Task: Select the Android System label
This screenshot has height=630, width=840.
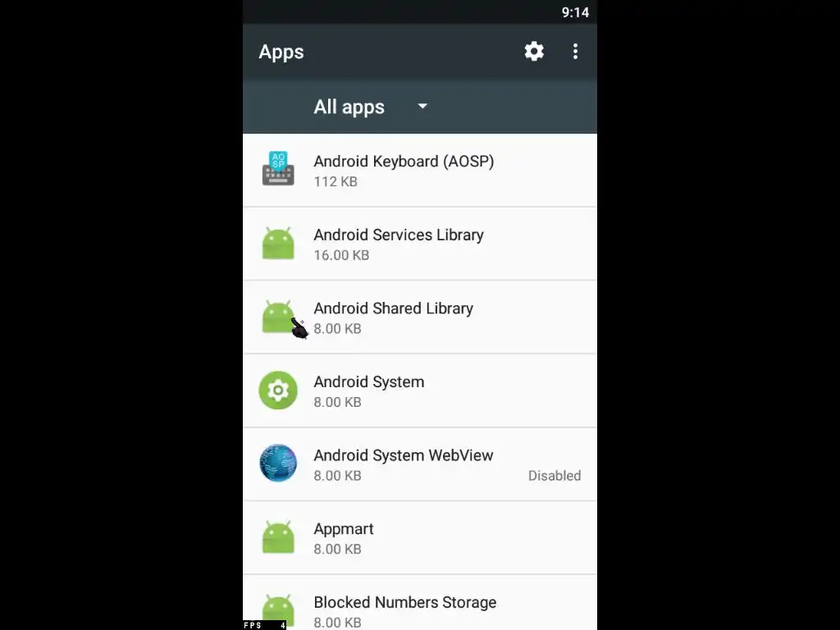Action: point(368,382)
